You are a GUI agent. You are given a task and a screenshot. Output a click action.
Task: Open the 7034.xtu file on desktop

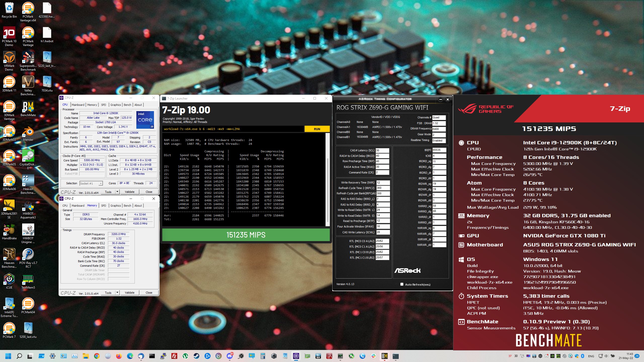(47, 84)
